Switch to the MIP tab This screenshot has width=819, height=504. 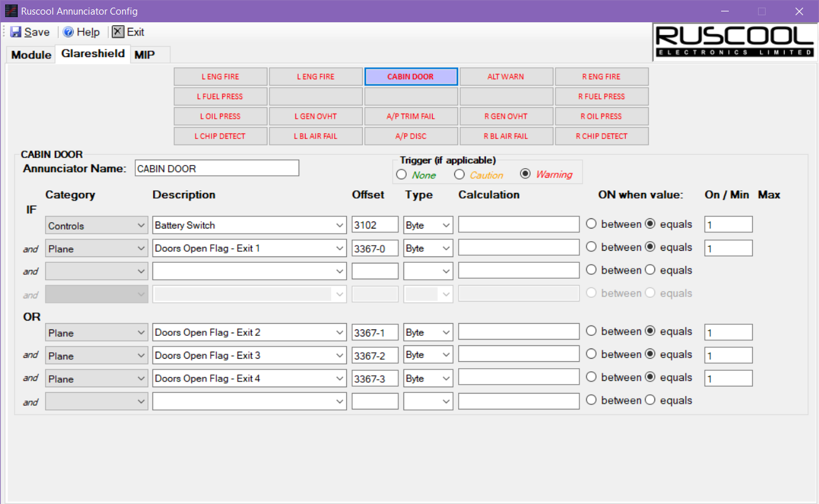[145, 55]
